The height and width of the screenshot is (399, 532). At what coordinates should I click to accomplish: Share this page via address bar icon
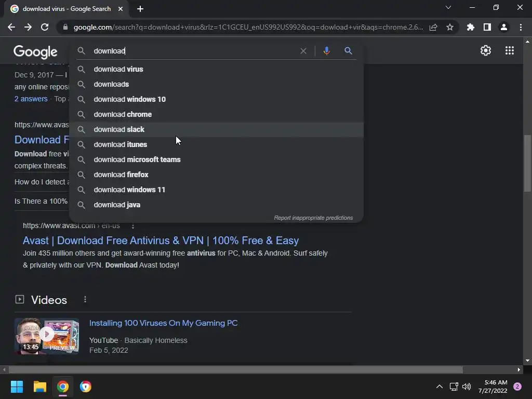[433, 27]
